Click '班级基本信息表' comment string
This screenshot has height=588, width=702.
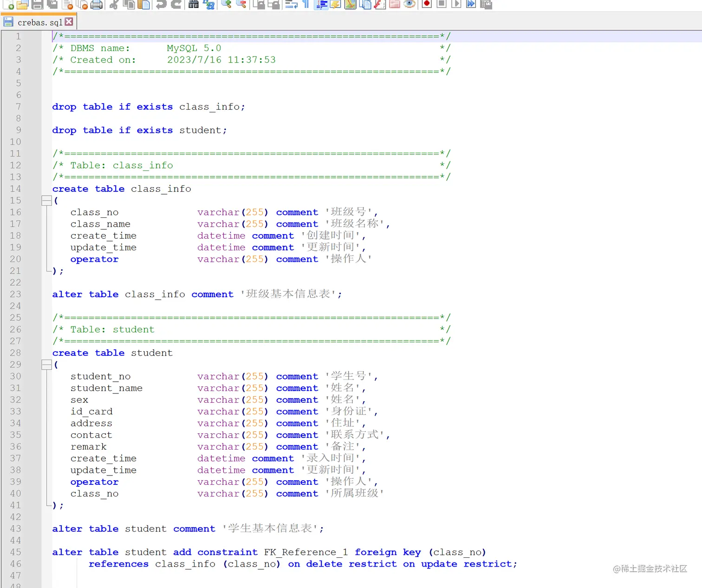tap(288, 294)
